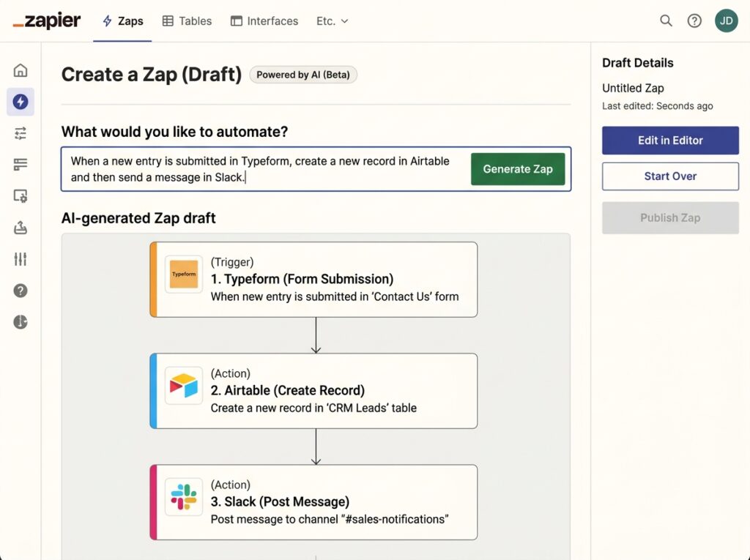Click the search magnifier icon

click(666, 20)
